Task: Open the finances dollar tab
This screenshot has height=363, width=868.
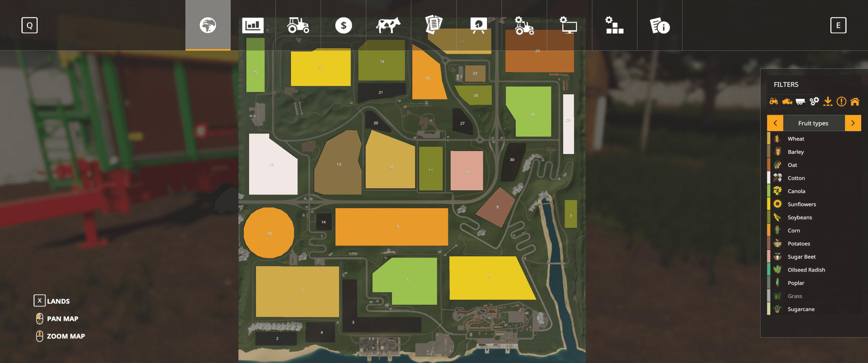Action: [x=343, y=25]
